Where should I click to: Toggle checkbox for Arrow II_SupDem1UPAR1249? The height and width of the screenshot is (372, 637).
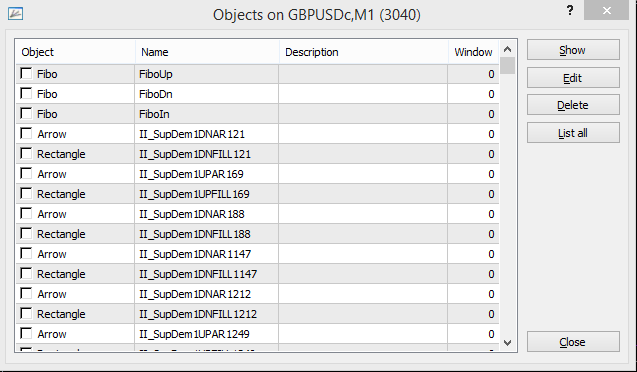tap(26, 333)
